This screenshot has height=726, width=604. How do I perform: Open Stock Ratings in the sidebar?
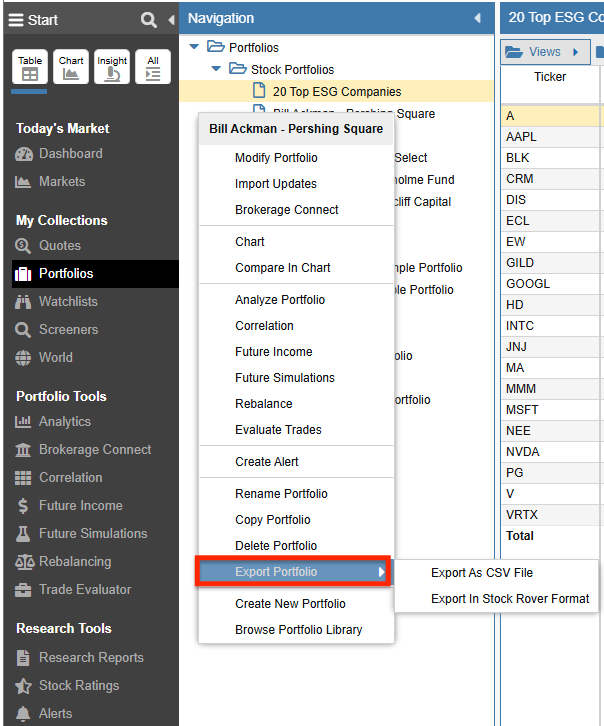coord(79,686)
